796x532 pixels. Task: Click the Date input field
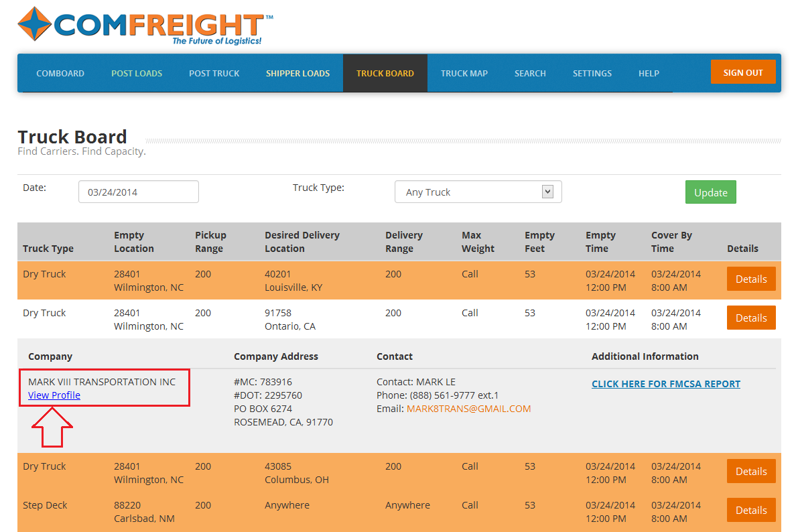click(139, 192)
